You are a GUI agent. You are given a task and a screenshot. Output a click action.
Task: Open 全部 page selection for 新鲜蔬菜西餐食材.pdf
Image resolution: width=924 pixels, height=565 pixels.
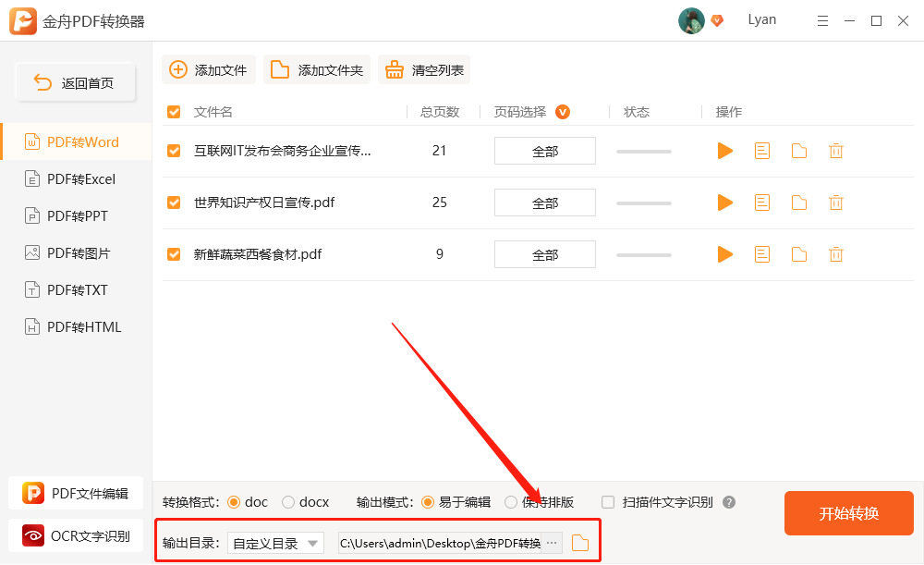point(545,254)
